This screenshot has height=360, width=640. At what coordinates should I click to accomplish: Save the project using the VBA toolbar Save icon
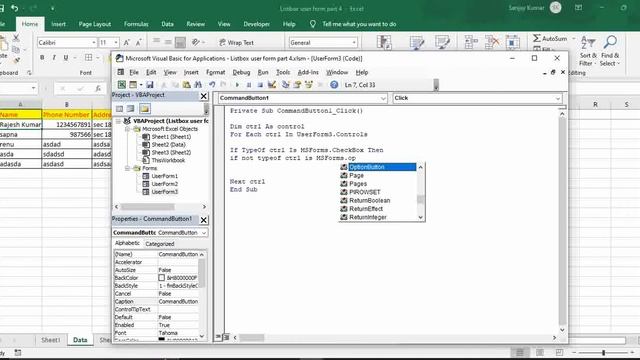click(150, 84)
